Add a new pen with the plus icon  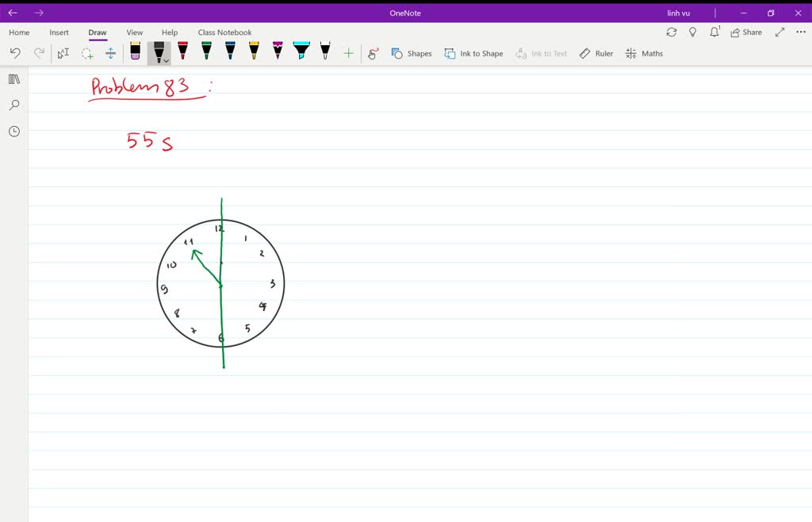click(x=349, y=53)
